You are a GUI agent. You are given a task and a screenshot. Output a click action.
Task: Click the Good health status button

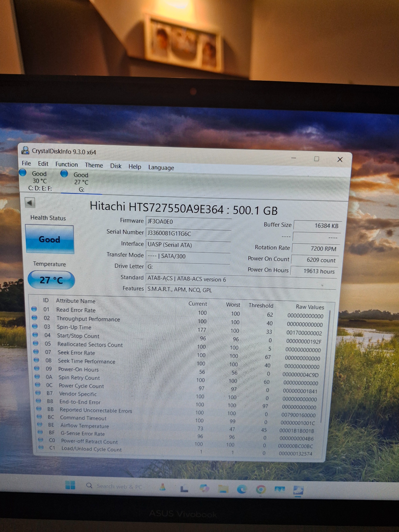pyautogui.click(x=49, y=239)
